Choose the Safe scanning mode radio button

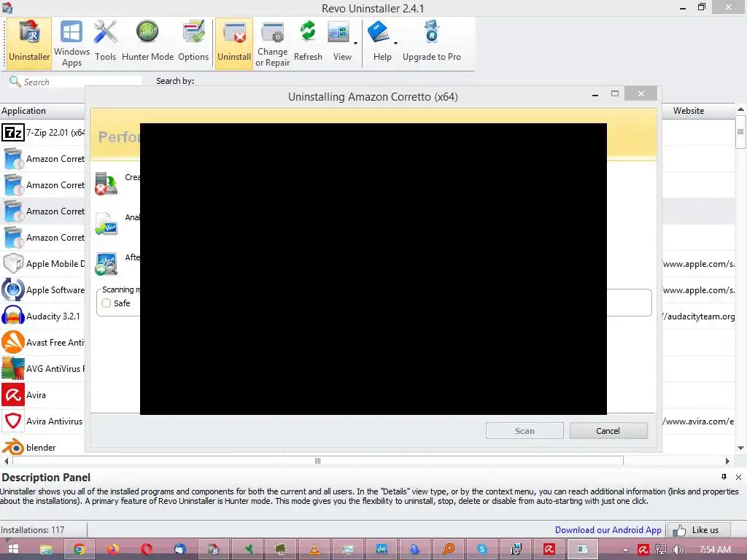point(107,303)
